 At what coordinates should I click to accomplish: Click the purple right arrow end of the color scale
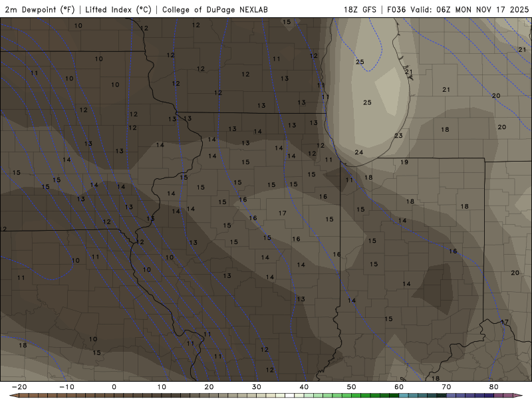519,396
